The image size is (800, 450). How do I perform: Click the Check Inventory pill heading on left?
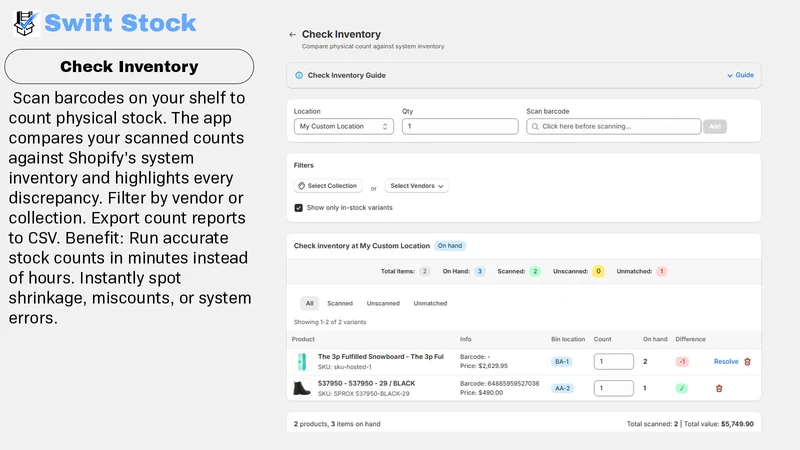click(x=129, y=67)
